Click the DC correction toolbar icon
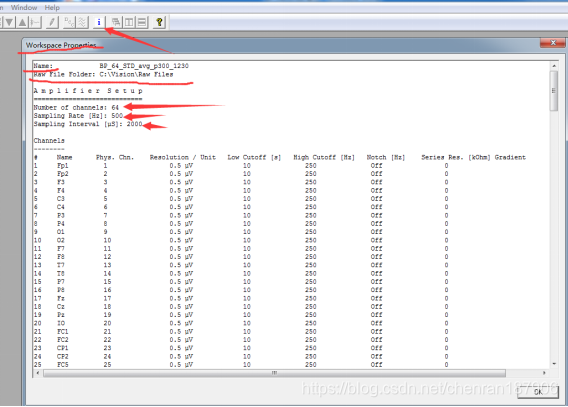568x407 pixels. click(69, 22)
